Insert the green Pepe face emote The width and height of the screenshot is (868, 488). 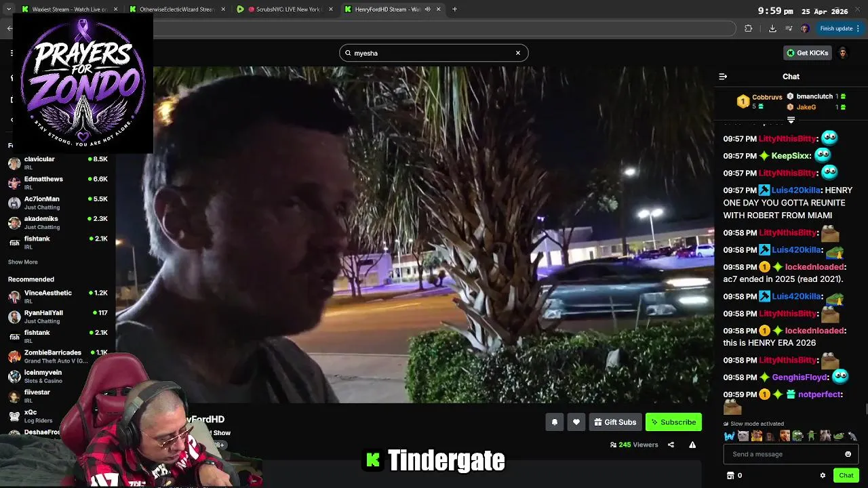(x=797, y=436)
